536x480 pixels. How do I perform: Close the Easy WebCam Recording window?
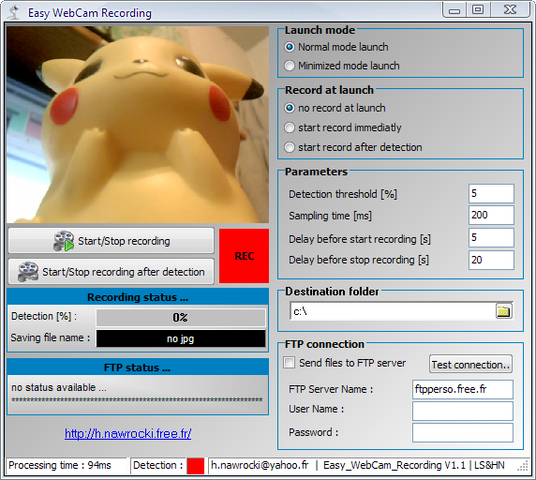click(x=510, y=10)
